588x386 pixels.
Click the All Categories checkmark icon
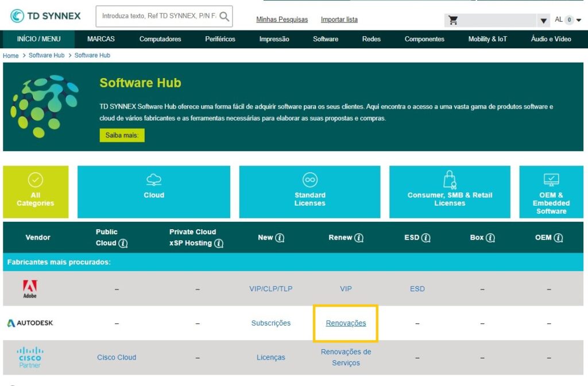tap(35, 180)
